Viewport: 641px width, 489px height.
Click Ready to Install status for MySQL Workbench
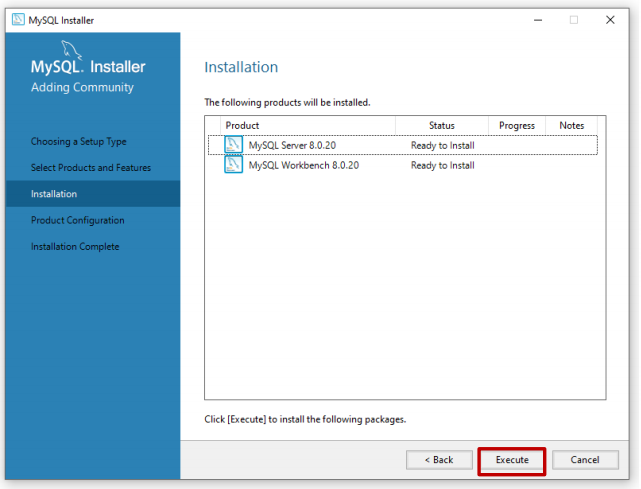(443, 165)
